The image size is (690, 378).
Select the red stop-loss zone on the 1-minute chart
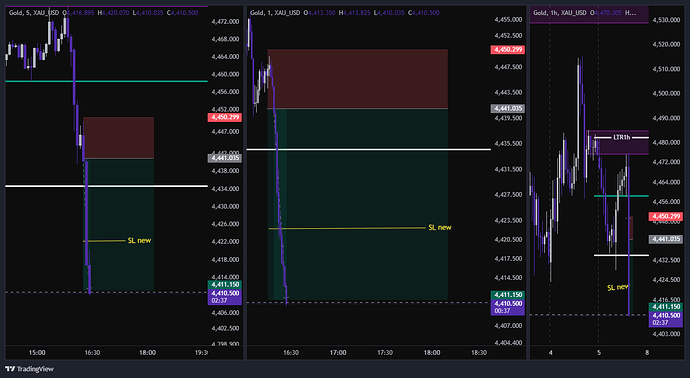point(357,79)
